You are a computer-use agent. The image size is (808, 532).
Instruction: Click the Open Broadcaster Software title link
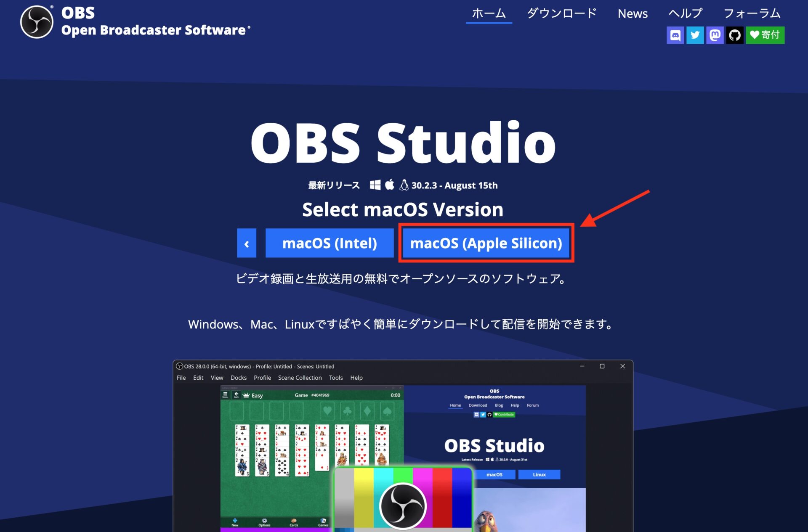tap(156, 30)
